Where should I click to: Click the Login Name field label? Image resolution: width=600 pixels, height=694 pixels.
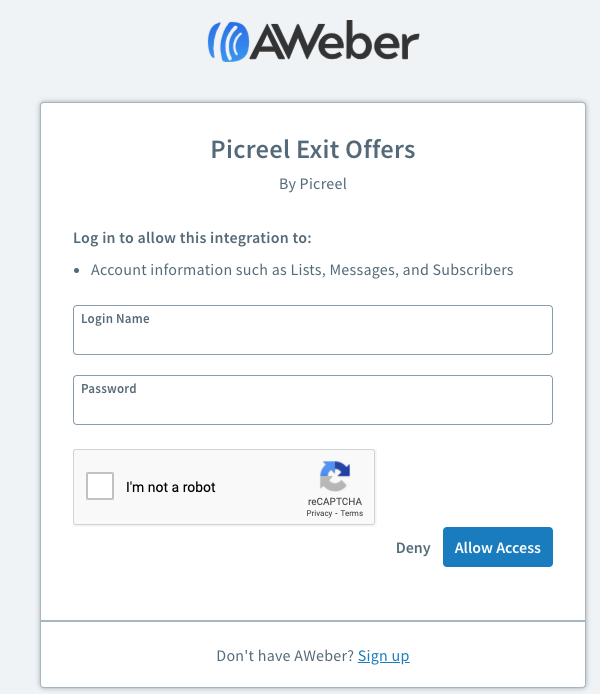[115, 319]
